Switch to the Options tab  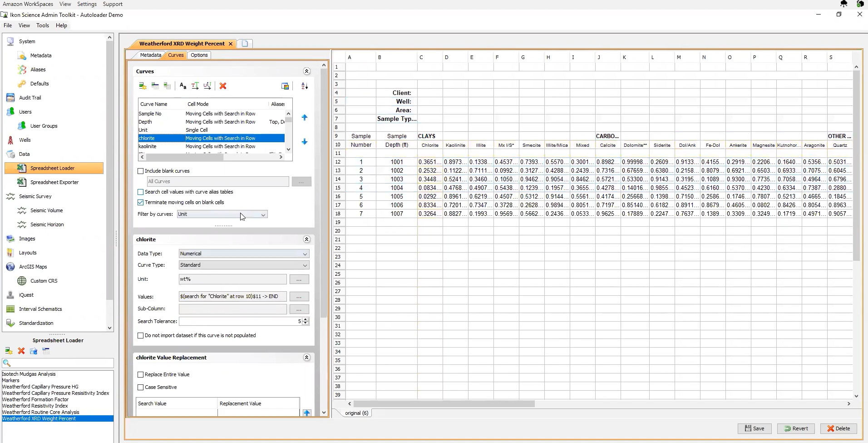click(x=199, y=55)
